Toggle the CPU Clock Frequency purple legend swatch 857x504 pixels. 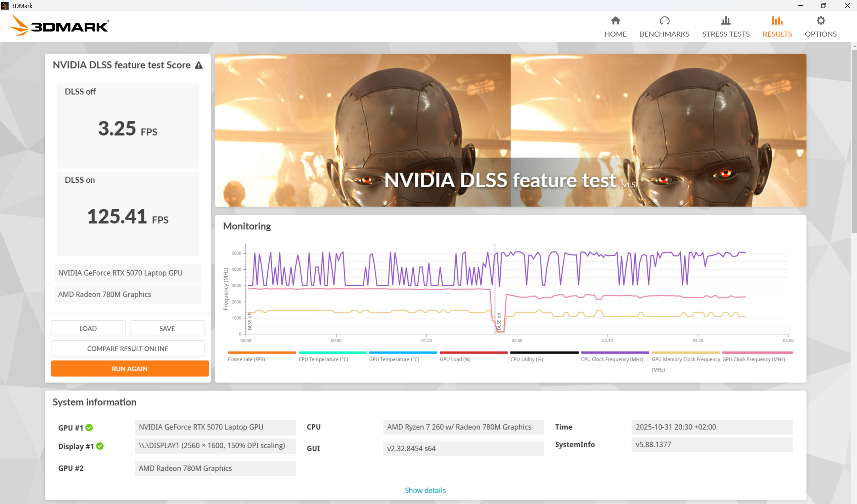click(615, 353)
